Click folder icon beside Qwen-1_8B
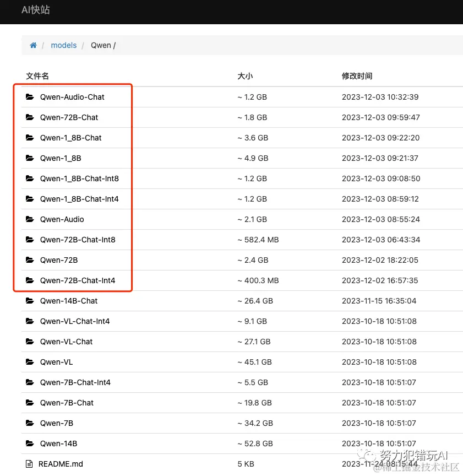 [30, 158]
